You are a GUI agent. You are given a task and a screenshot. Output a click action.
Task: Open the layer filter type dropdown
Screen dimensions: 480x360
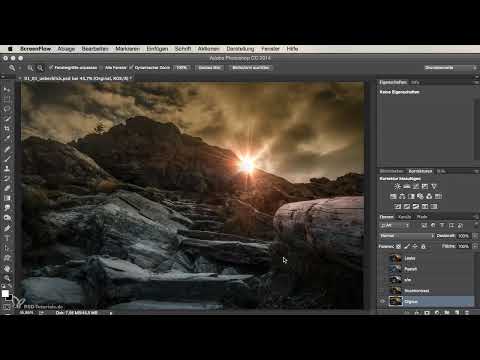pos(395,225)
